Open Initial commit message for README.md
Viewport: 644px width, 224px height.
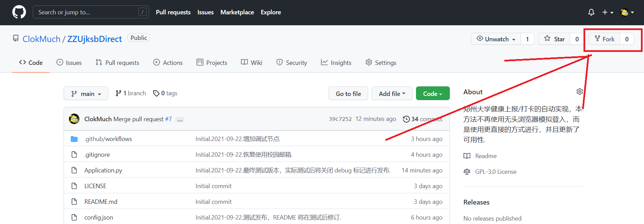[x=214, y=201]
